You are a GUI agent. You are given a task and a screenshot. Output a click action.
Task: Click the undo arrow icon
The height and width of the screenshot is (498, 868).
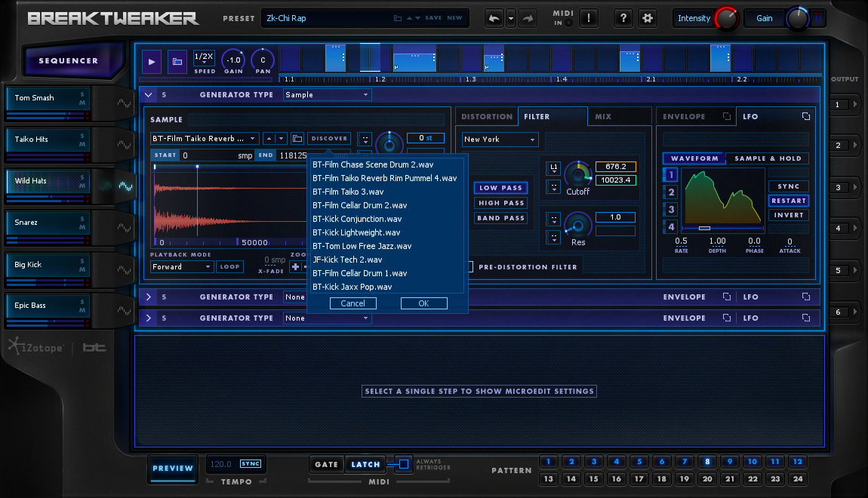pos(494,18)
